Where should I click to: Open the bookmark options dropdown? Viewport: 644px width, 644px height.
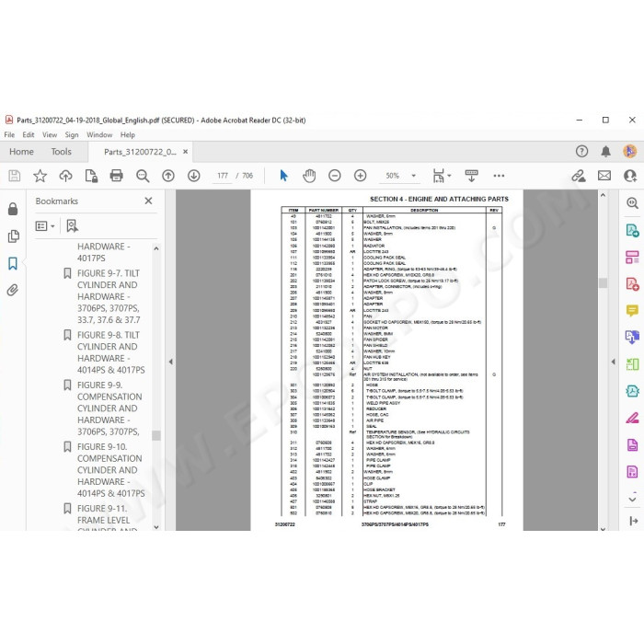point(45,226)
